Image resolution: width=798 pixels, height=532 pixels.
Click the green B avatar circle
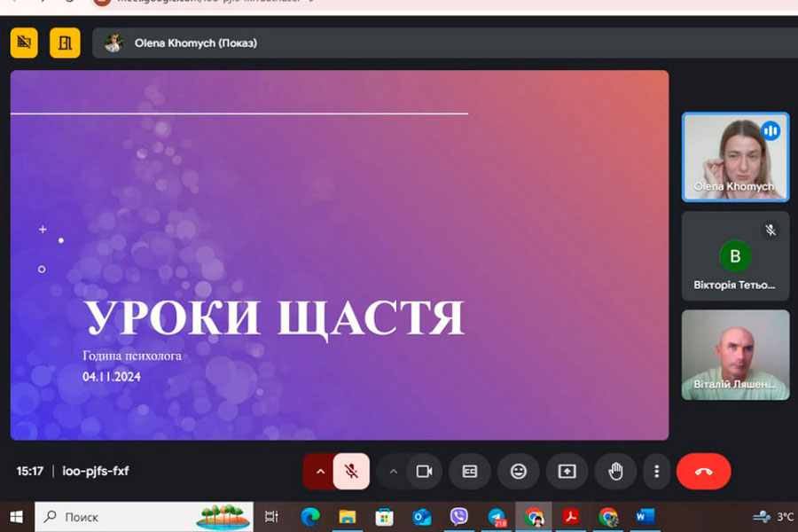coord(735,255)
